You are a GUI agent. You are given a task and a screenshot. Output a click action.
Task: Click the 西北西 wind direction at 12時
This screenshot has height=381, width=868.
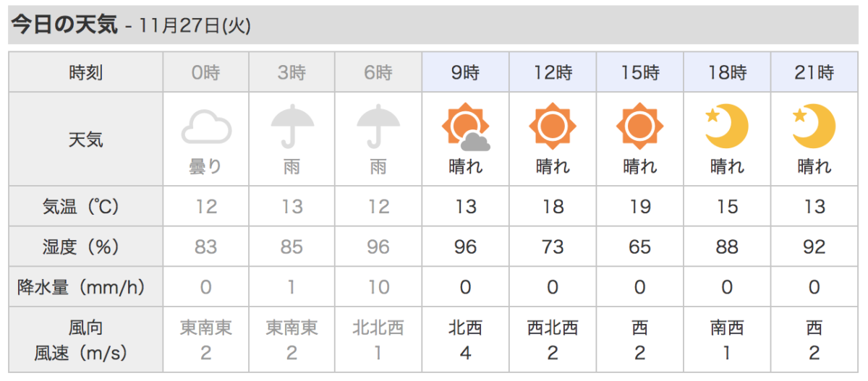(553, 328)
